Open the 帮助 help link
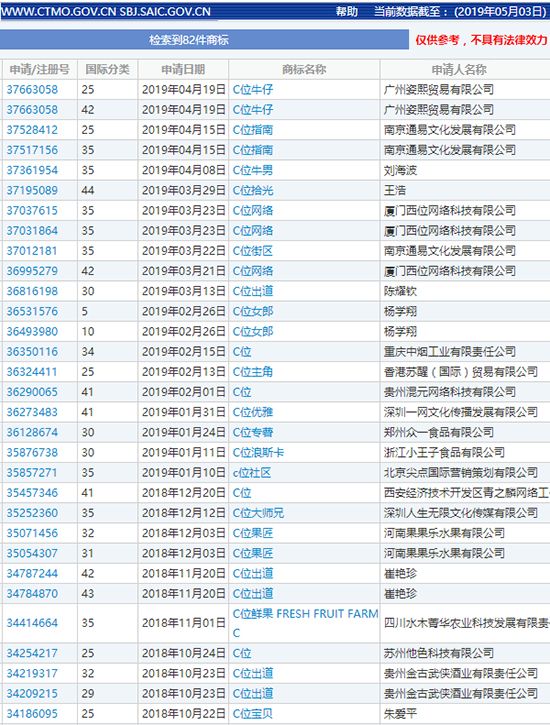Image resolution: width=550 pixels, height=725 pixels. tap(347, 12)
